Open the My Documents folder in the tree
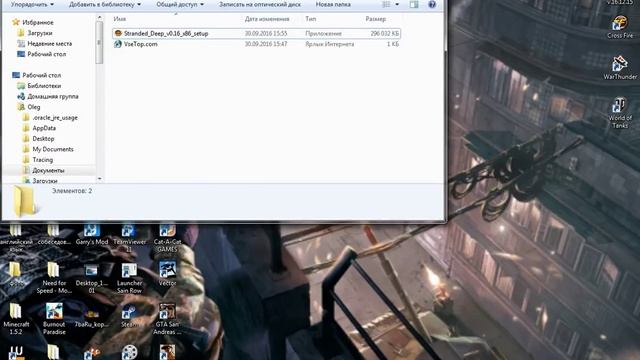The image size is (640, 360). [48, 150]
